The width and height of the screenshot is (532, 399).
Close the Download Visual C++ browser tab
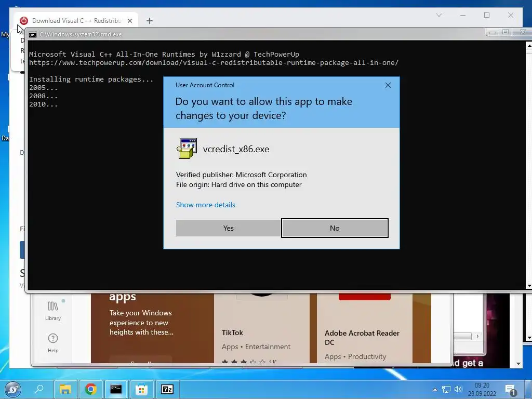coord(129,21)
